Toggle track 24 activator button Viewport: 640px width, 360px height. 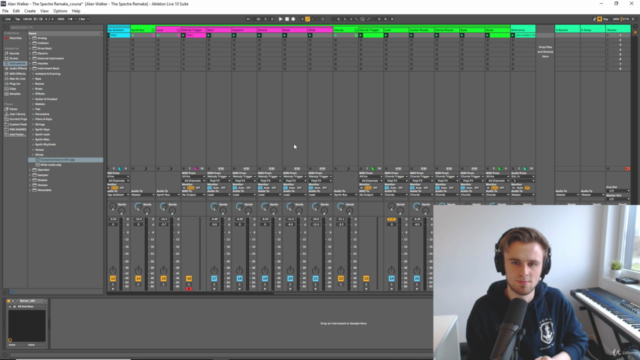tap(391, 278)
